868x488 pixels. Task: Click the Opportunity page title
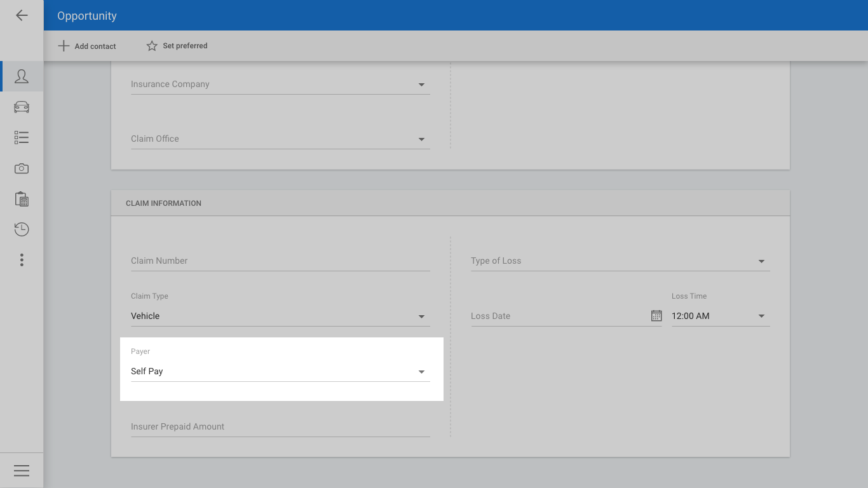pos(87,16)
